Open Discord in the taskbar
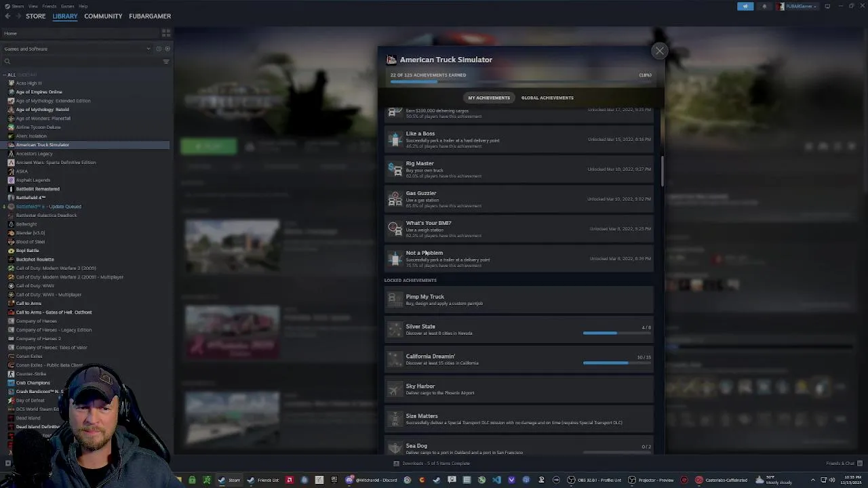868x488 pixels. 372,480
